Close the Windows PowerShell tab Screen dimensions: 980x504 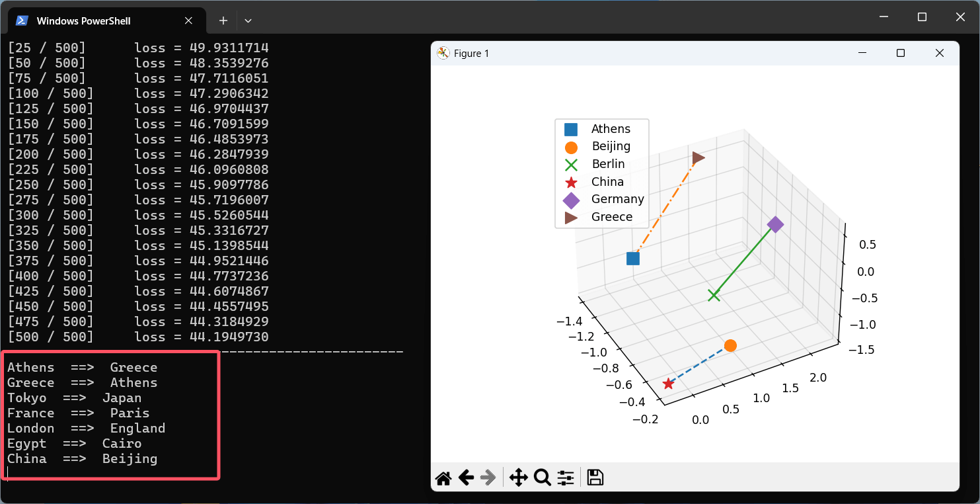188,21
